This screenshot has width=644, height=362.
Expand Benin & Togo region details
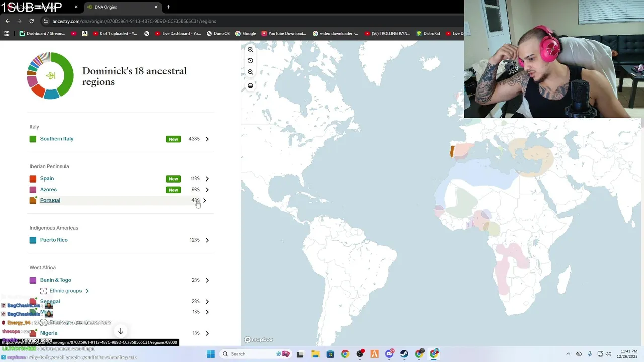click(x=207, y=280)
